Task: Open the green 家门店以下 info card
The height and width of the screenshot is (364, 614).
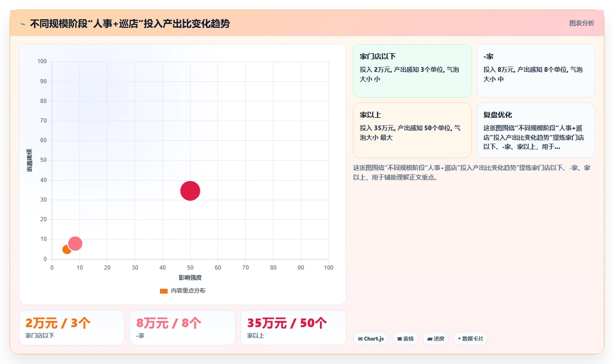Action: 412,71
